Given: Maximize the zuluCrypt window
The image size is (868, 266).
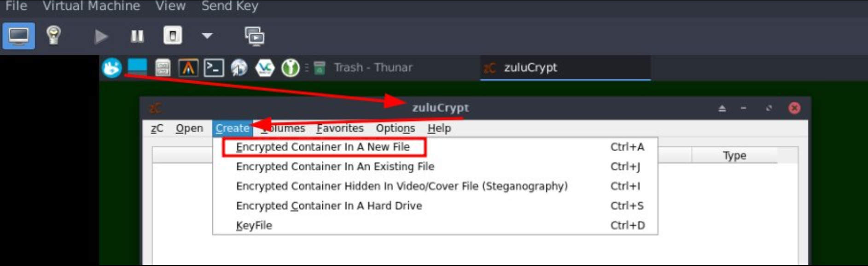Looking at the screenshot, I should pyautogui.click(x=769, y=108).
